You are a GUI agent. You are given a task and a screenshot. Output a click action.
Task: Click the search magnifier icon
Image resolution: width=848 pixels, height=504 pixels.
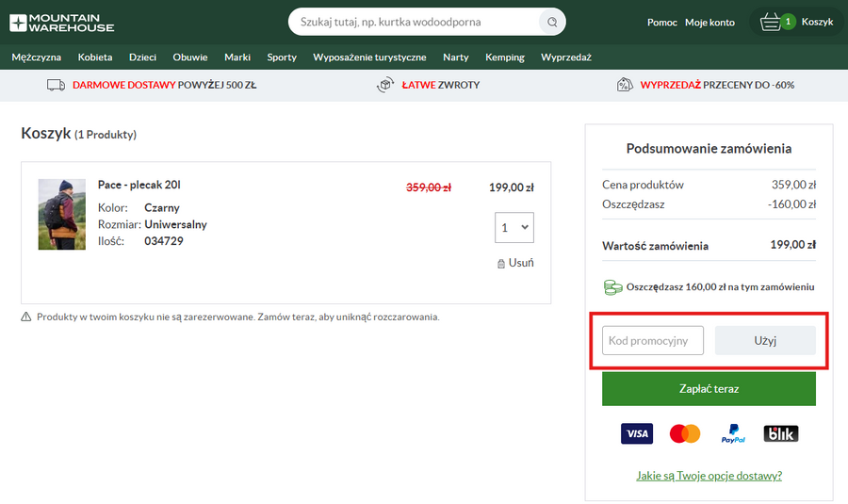[550, 22]
